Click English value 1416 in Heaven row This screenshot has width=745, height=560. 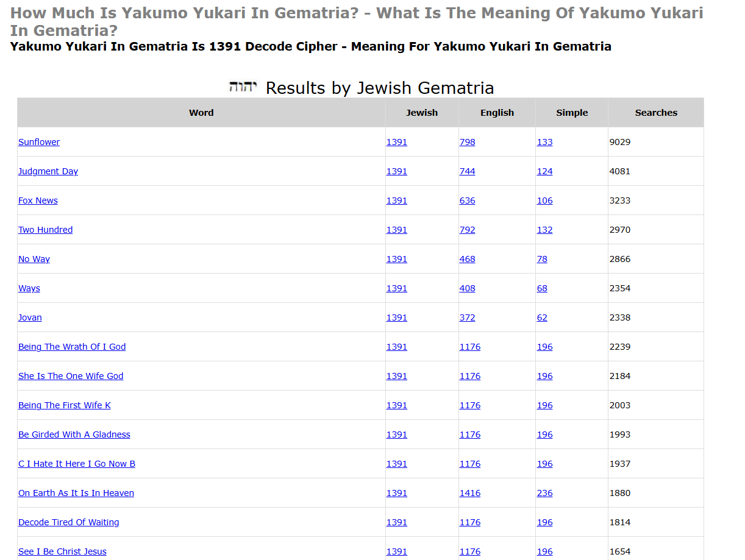[470, 493]
